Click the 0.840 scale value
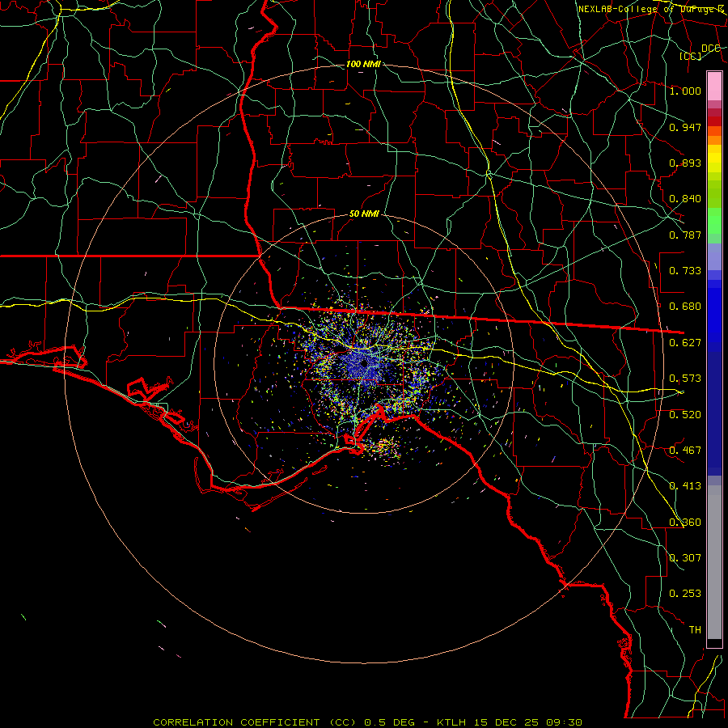The height and width of the screenshot is (728, 728). coord(685,199)
